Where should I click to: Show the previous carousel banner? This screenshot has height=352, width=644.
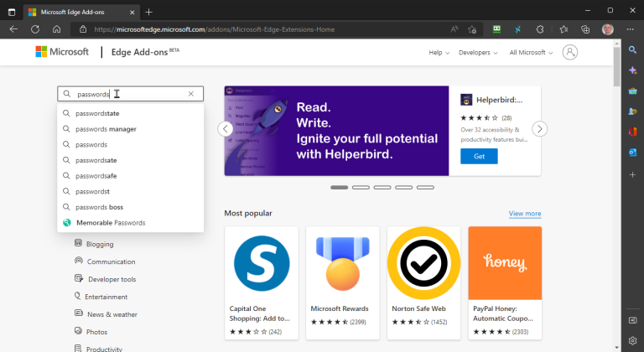(225, 129)
